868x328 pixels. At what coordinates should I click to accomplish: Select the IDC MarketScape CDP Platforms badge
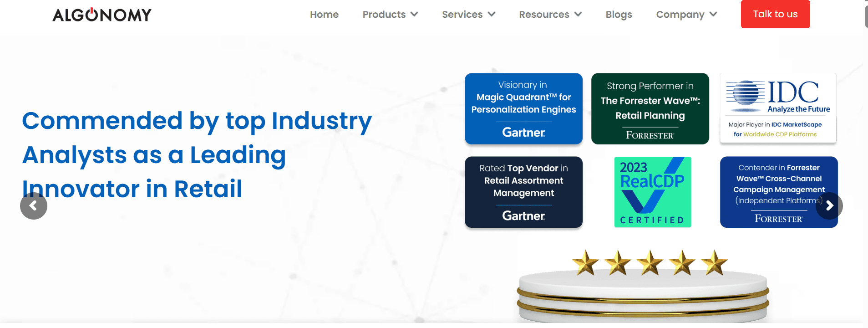(778, 108)
